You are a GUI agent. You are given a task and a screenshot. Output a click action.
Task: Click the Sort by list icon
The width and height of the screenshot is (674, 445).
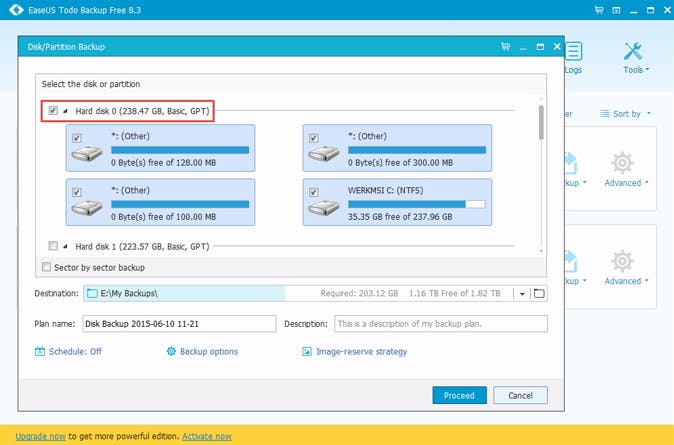point(605,114)
